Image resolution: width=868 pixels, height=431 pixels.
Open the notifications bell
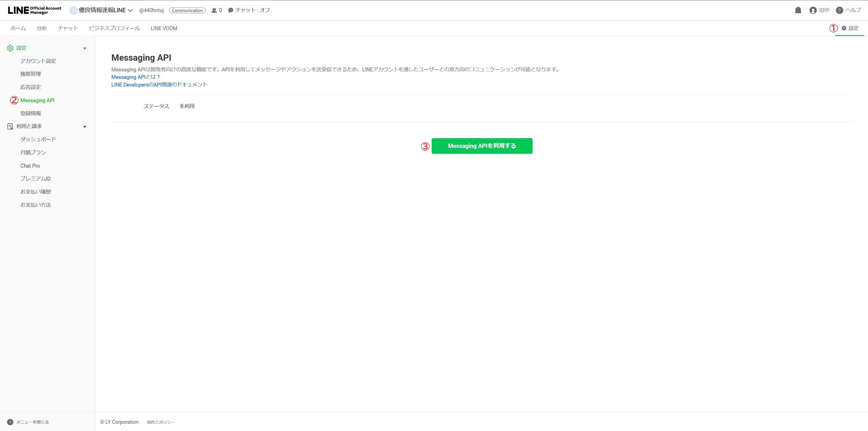point(798,10)
